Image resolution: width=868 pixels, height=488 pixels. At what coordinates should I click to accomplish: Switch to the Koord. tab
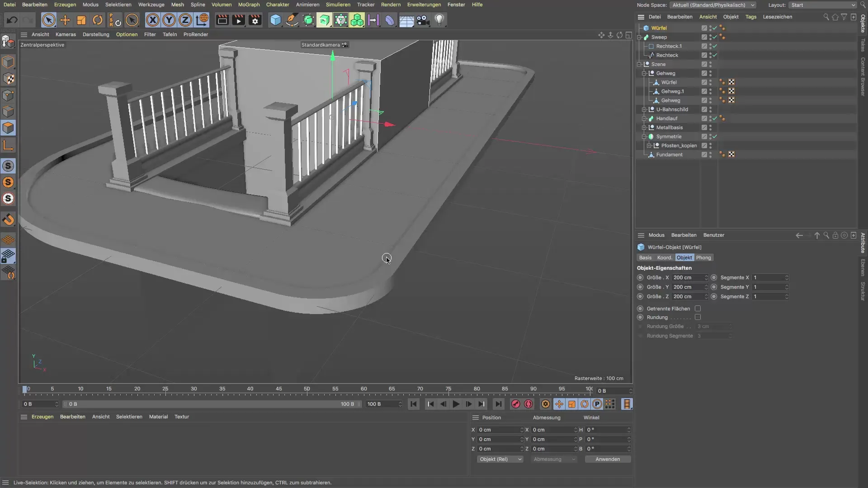[665, 258]
